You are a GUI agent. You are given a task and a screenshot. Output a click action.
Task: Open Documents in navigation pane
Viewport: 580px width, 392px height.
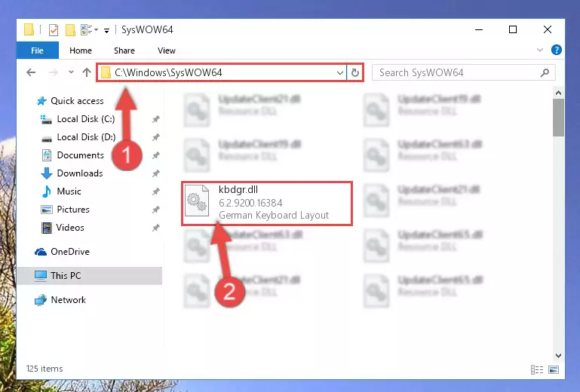(80, 155)
